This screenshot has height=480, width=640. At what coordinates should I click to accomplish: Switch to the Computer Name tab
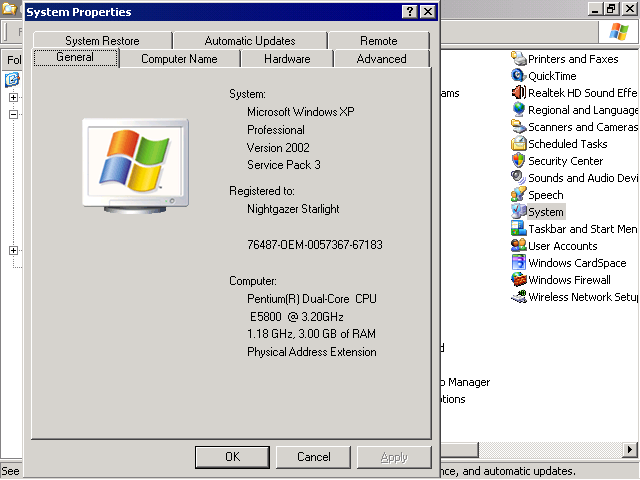point(179,59)
